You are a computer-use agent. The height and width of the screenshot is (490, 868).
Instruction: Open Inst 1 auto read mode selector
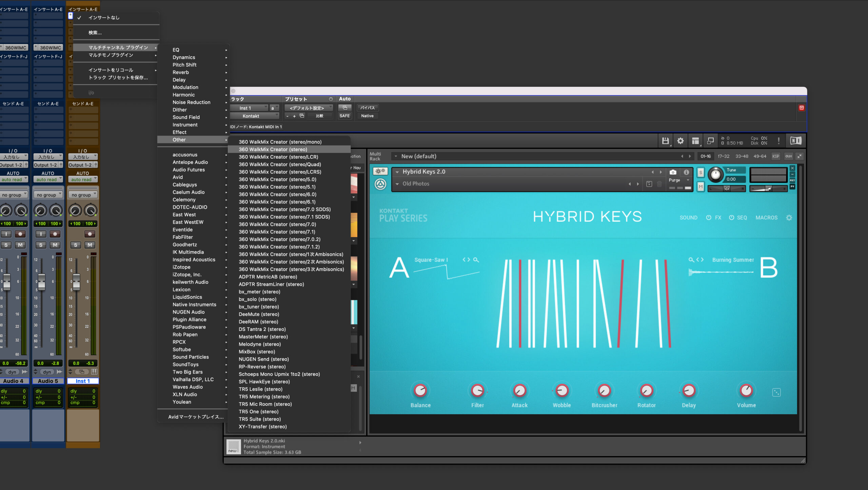[x=83, y=180]
